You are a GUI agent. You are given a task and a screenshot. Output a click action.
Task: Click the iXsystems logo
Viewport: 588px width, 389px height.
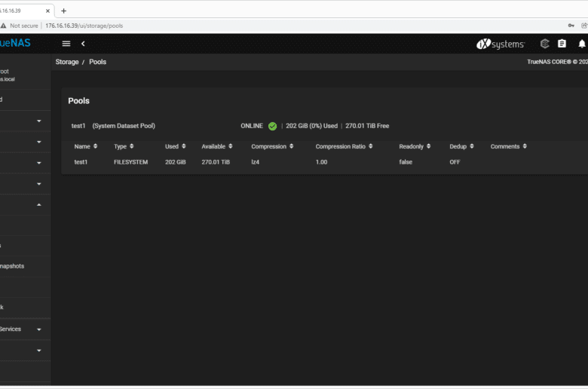[x=501, y=44]
